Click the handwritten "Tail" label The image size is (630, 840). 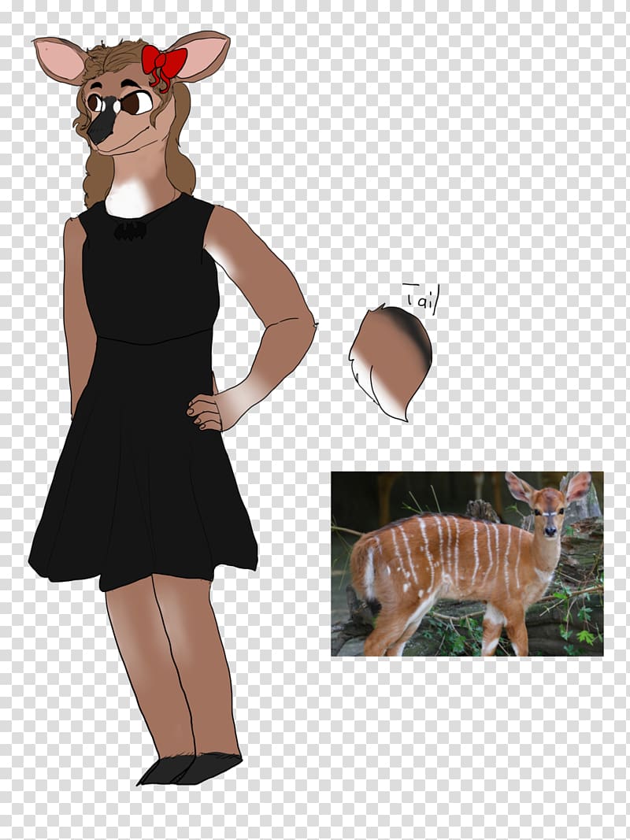(421, 298)
